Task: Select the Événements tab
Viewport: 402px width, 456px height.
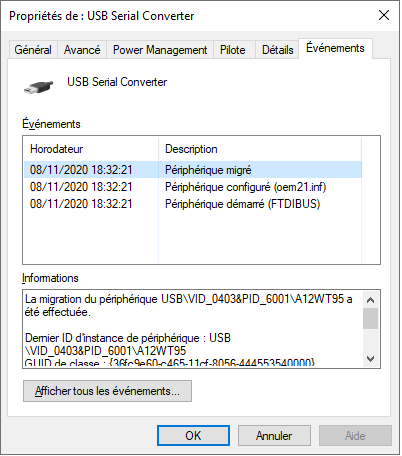Action: (x=335, y=48)
